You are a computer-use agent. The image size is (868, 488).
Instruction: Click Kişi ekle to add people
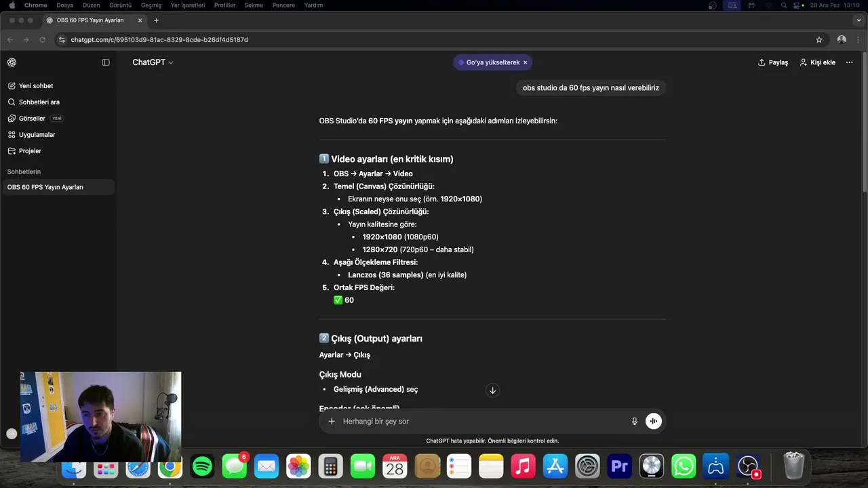coord(817,62)
